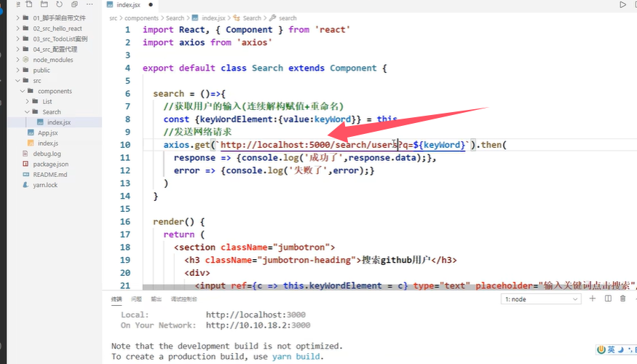
Task: Click 'keyWordElement' on line 8
Action: click(236, 119)
